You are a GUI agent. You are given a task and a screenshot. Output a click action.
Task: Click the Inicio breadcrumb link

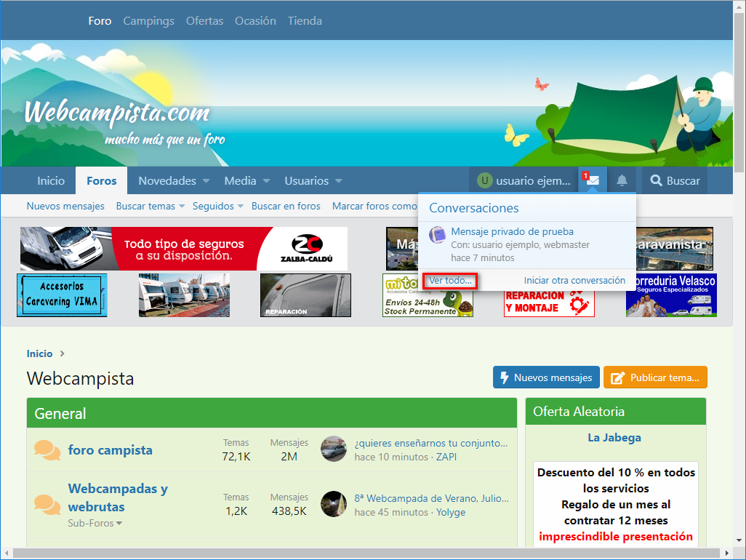pos(39,353)
